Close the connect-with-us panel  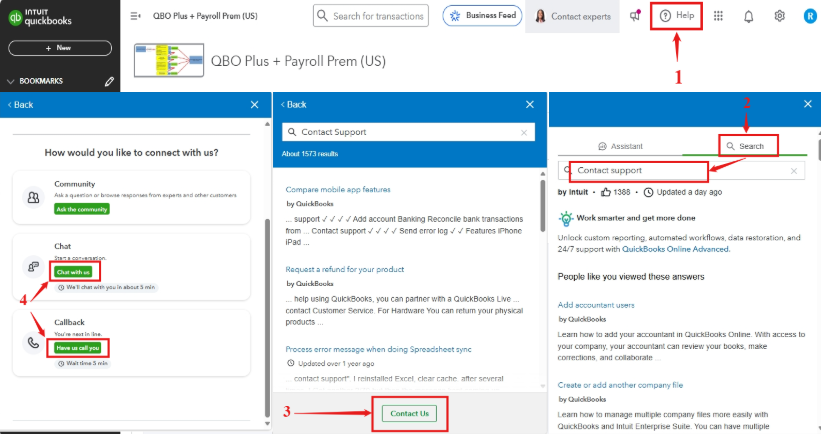254,105
